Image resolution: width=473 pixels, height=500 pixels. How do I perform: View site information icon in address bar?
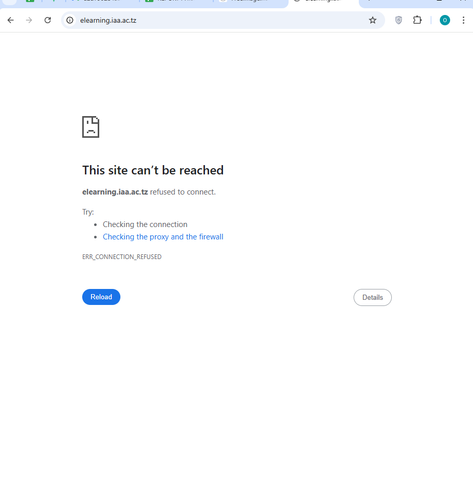(70, 20)
